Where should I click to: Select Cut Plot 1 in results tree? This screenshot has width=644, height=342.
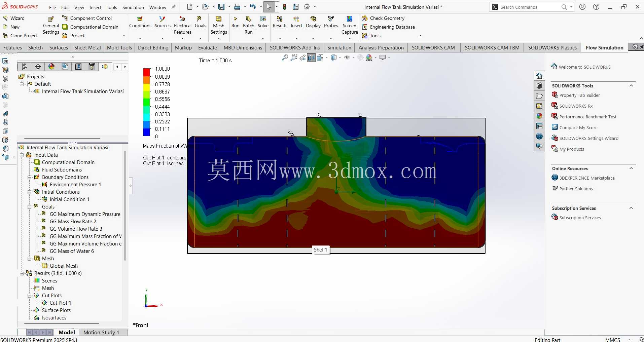click(57, 303)
